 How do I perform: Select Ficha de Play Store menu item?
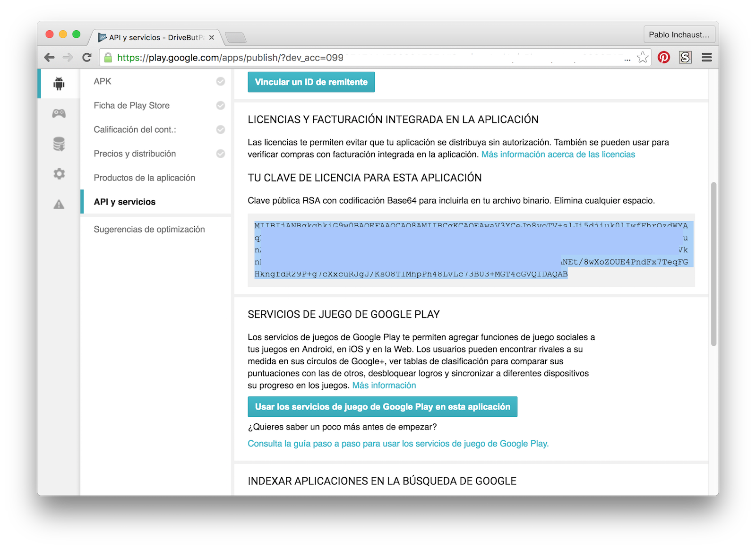click(x=131, y=105)
